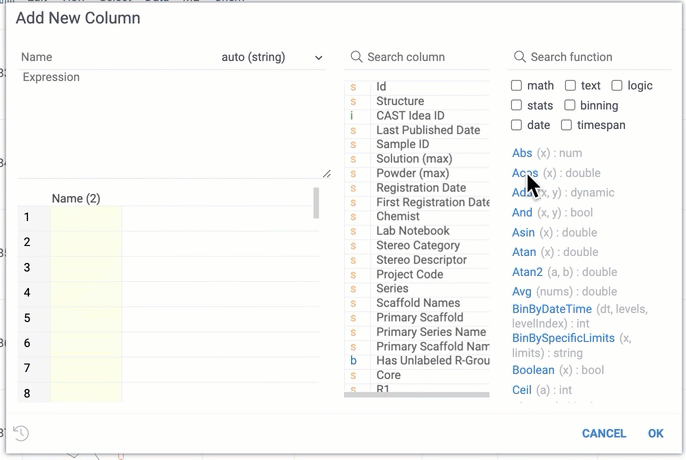Toggle the text function filter checkbox
Viewport: 686px width, 460px height.
pyautogui.click(x=570, y=85)
